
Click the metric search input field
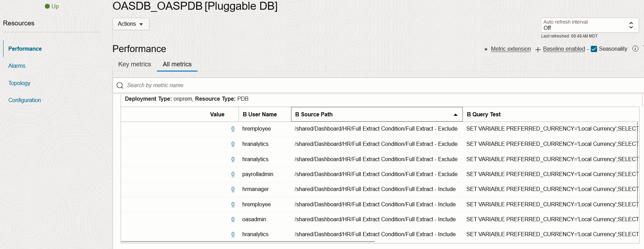click(x=243, y=85)
